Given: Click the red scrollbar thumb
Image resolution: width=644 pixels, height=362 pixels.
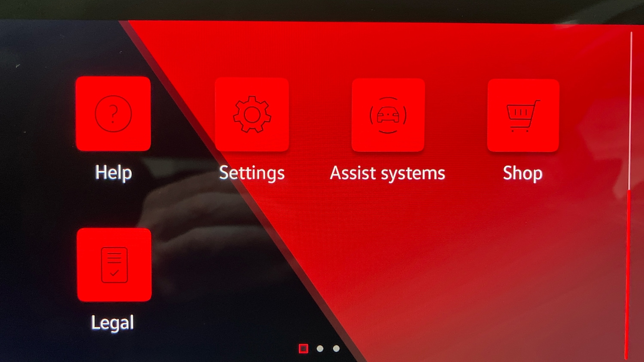Looking at the screenshot, I should tap(628, 275).
